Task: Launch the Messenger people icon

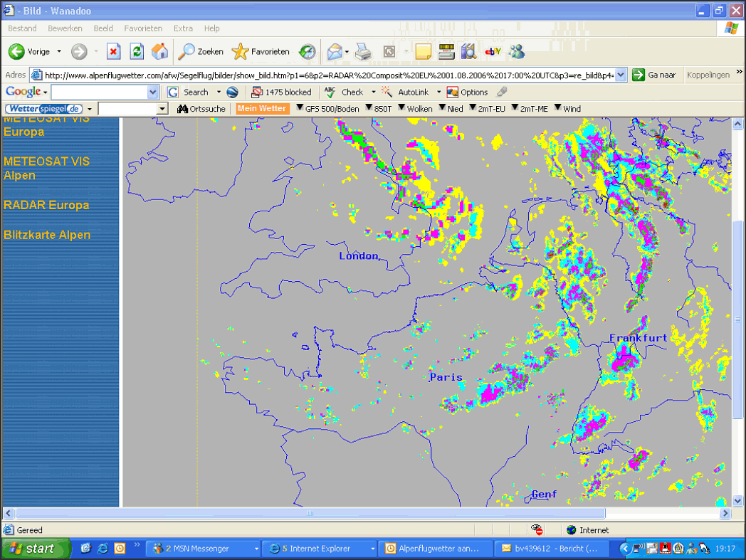Action: (517, 52)
